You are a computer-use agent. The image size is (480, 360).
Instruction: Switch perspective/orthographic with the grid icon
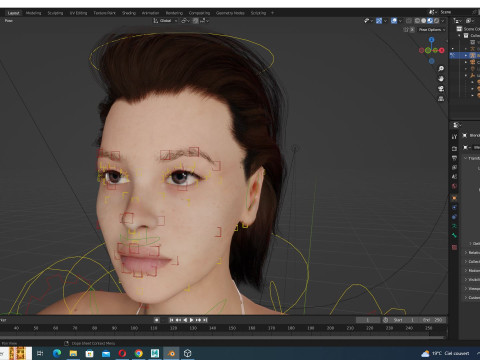click(x=441, y=99)
